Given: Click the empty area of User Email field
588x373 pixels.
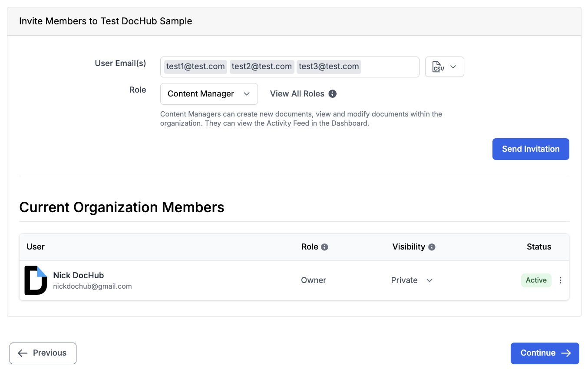Looking at the screenshot, I should (390, 67).
